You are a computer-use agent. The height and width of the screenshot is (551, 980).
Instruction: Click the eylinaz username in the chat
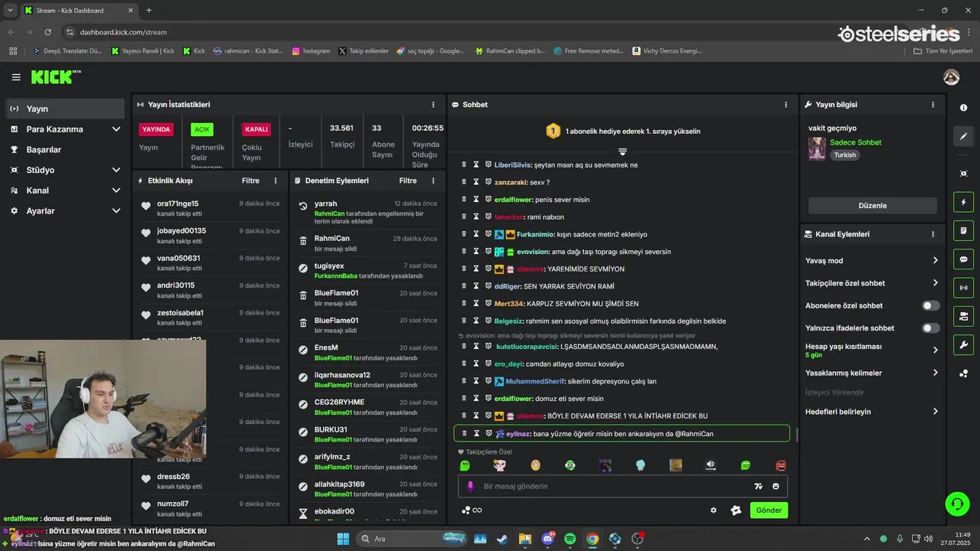(518, 434)
